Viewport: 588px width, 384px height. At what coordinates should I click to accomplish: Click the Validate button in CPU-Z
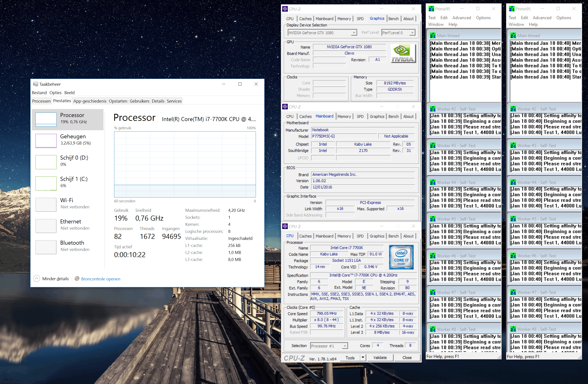click(380, 358)
